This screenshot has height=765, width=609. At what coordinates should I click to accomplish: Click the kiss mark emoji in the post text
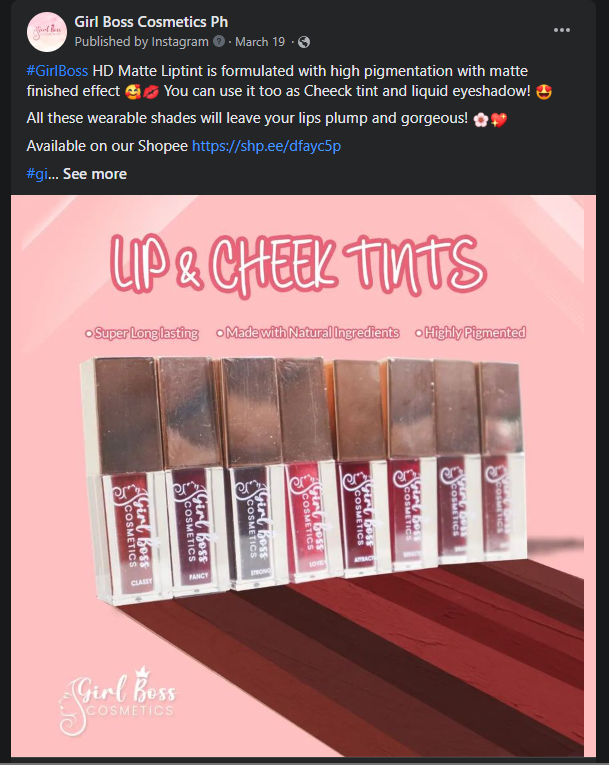pyautogui.click(x=151, y=92)
